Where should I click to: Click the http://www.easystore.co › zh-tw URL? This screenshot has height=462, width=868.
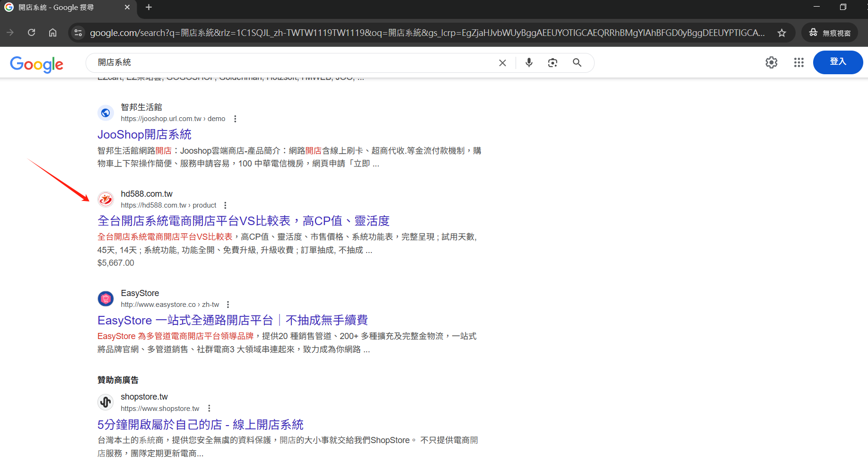coord(170,305)
